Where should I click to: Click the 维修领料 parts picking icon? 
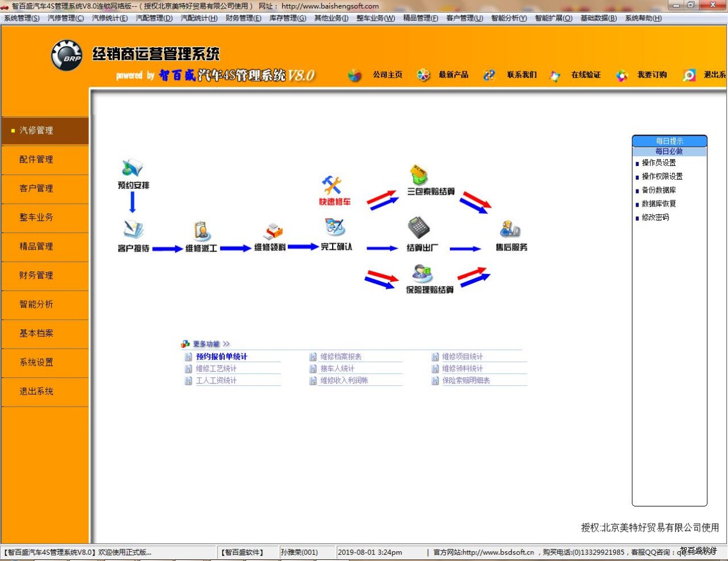pos(273,231)
